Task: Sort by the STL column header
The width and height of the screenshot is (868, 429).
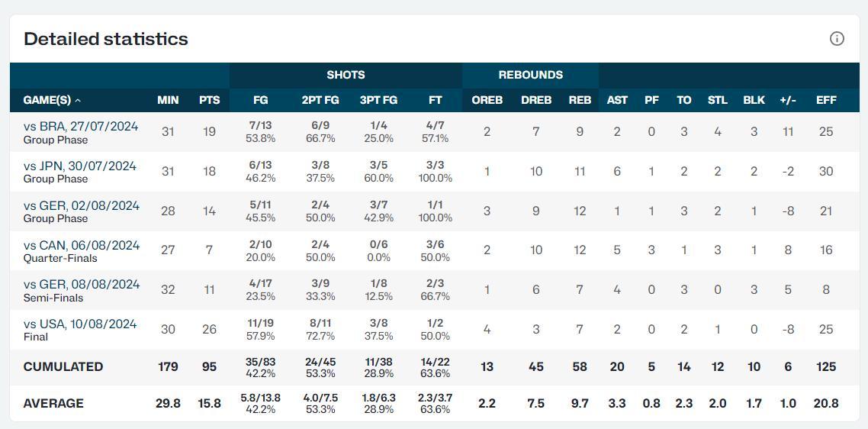Action: [x=718, y=100]
